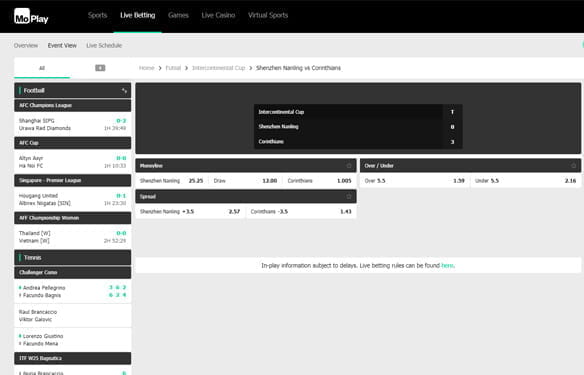
Task: Open Andrea Pellegrino vs Facundo Bagnis match
Action: pyautogui.click(x=73, y=291)
